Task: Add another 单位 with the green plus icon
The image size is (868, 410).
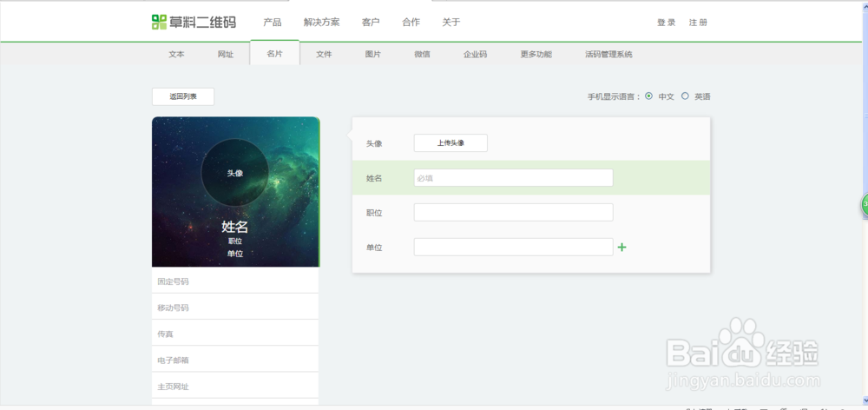Action: (x=621, y=247)
